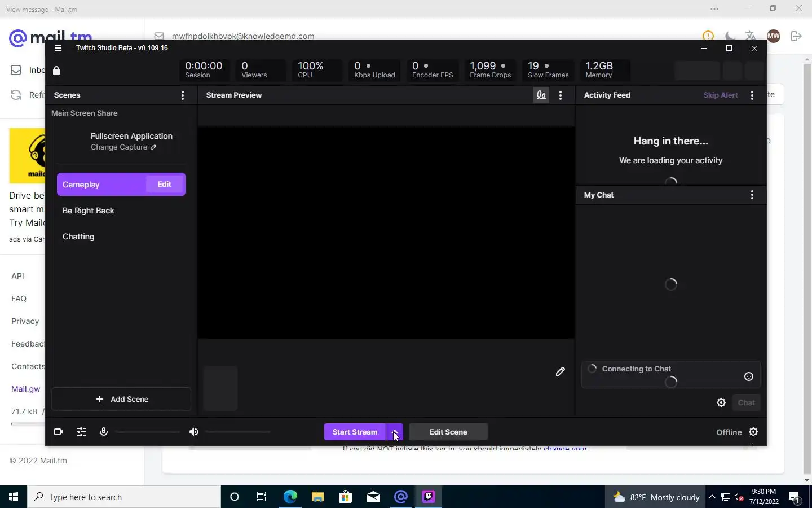Open the Scenes panel options menu

183,95
